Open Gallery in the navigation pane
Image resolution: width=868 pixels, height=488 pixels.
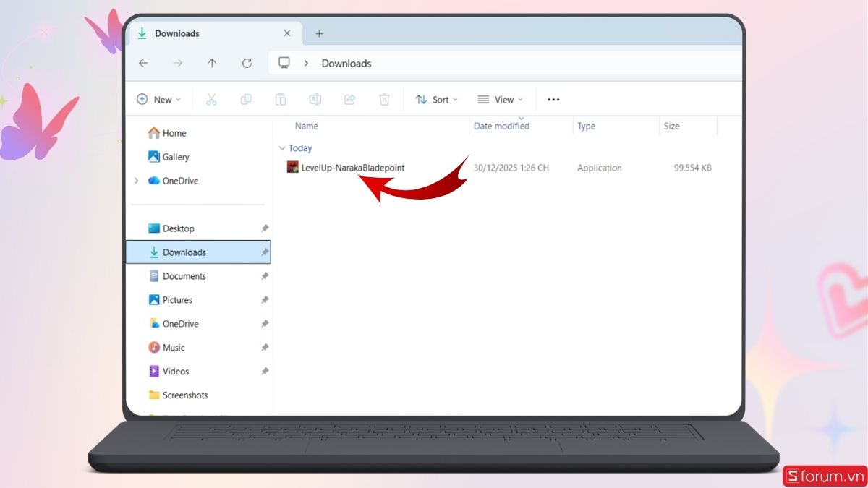(176, 157)
